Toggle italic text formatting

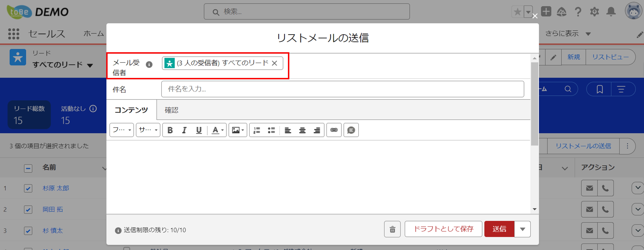pos(184,130)
